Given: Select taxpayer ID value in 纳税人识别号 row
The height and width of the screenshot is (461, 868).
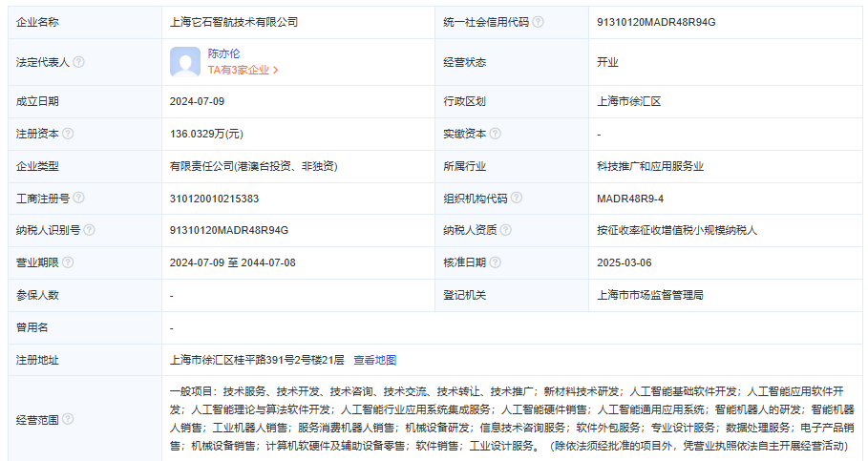Looking at the screenshot, I should pyautogui.click(x=228, y=230).
